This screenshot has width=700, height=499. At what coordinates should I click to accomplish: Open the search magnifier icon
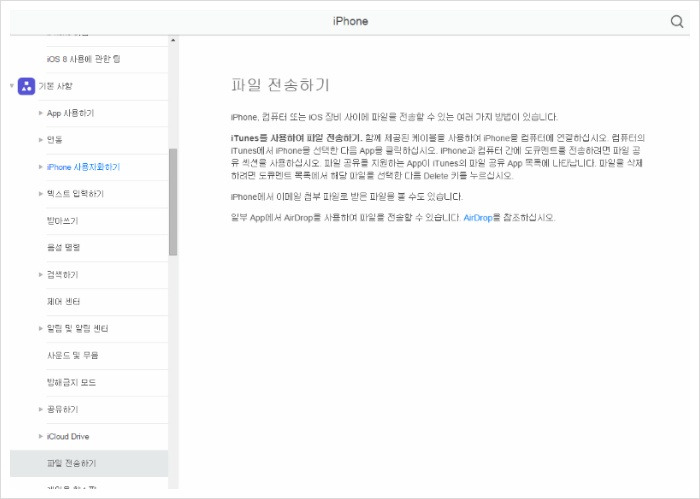(677, 21)
